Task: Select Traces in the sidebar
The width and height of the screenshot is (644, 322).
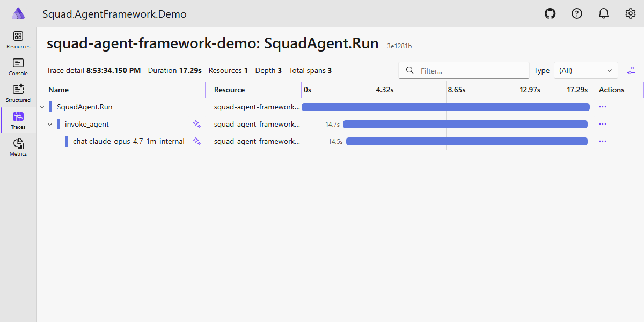Action: coord(18,121)
